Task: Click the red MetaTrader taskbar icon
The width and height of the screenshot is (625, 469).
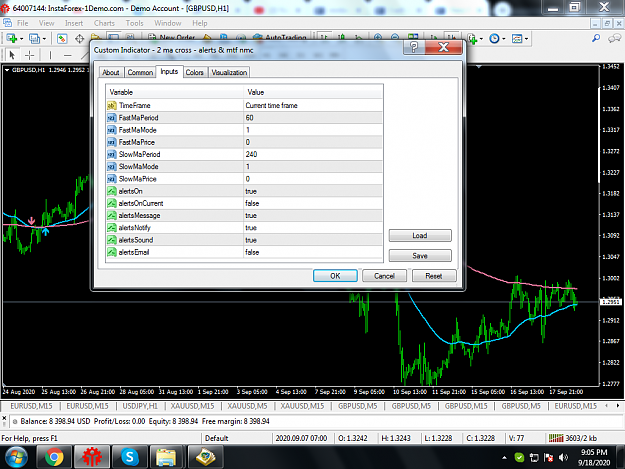Action: coord(92,457)
